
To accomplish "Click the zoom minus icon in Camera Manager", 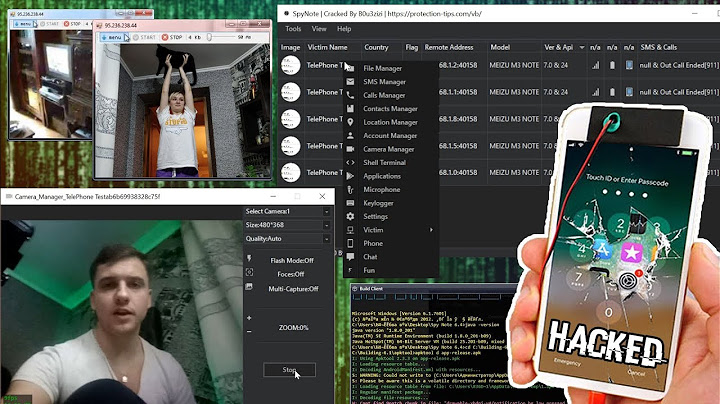I will click(x=249, y=331).
